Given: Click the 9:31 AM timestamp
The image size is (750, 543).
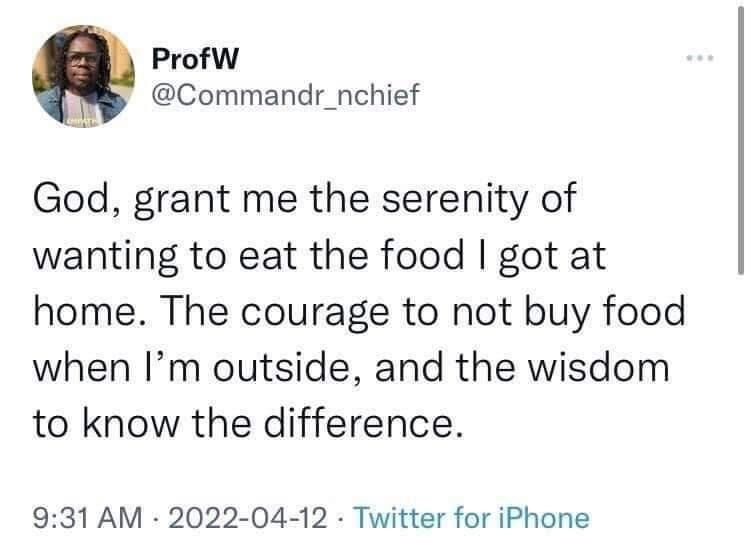Looking at the screenshot, I should [x=90, y=518].
